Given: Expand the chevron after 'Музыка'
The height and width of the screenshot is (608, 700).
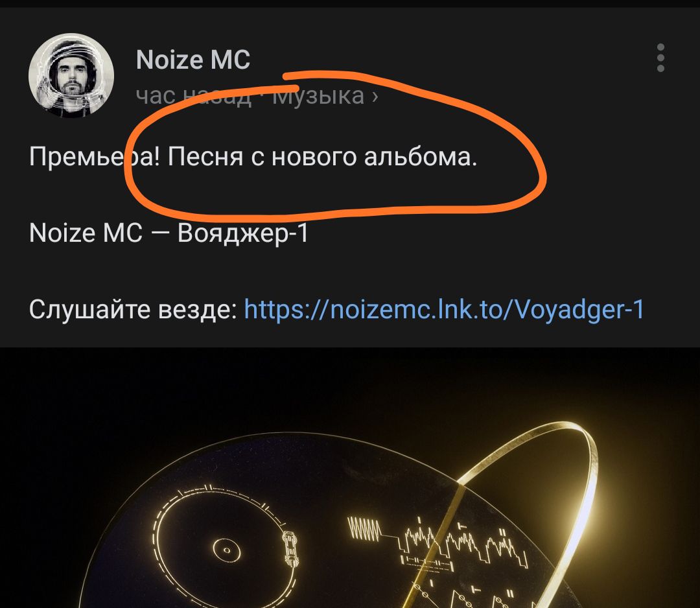Looking at the screenshot, I should [375, 97].
